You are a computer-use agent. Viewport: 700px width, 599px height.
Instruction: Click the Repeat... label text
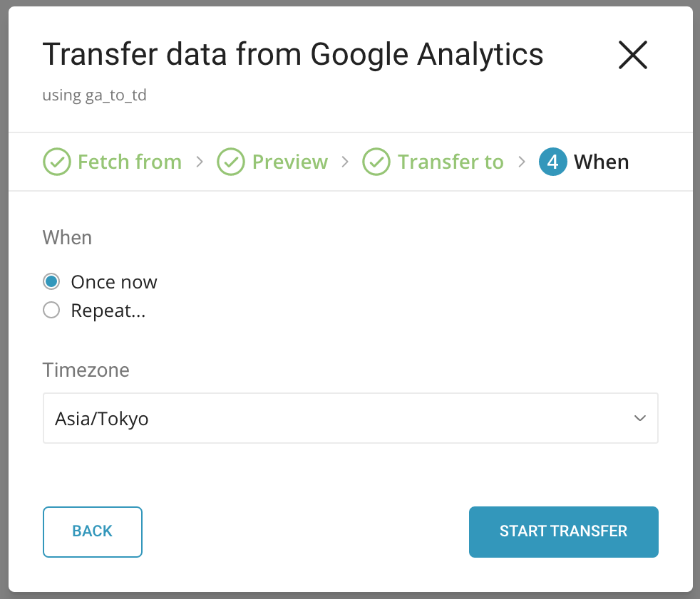pyautogui.click(x=108, y=311)
